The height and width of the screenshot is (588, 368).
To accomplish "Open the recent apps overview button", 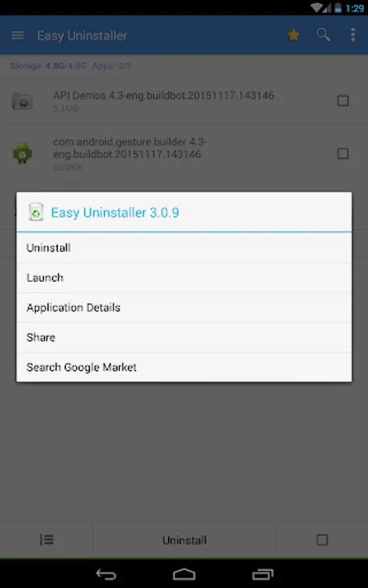I will pyautogui.click(x=263, y=574).
